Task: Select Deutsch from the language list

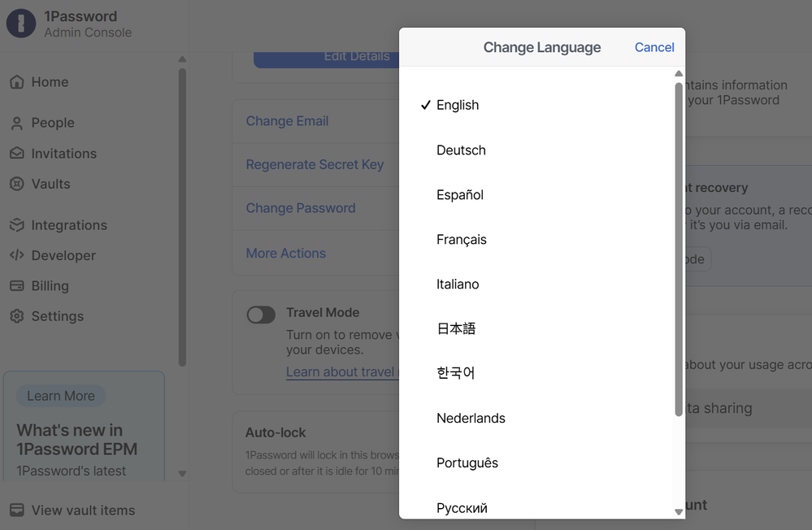Action: coord(461,150)
